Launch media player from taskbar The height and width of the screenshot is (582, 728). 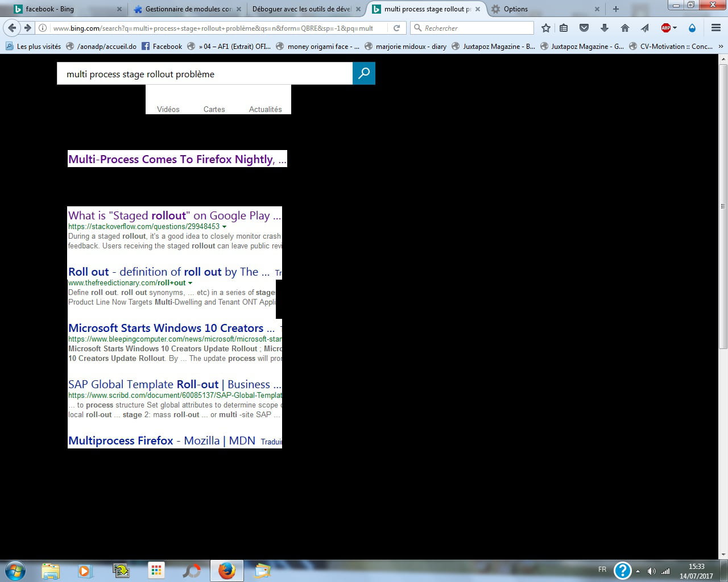(x=85, y=571)
